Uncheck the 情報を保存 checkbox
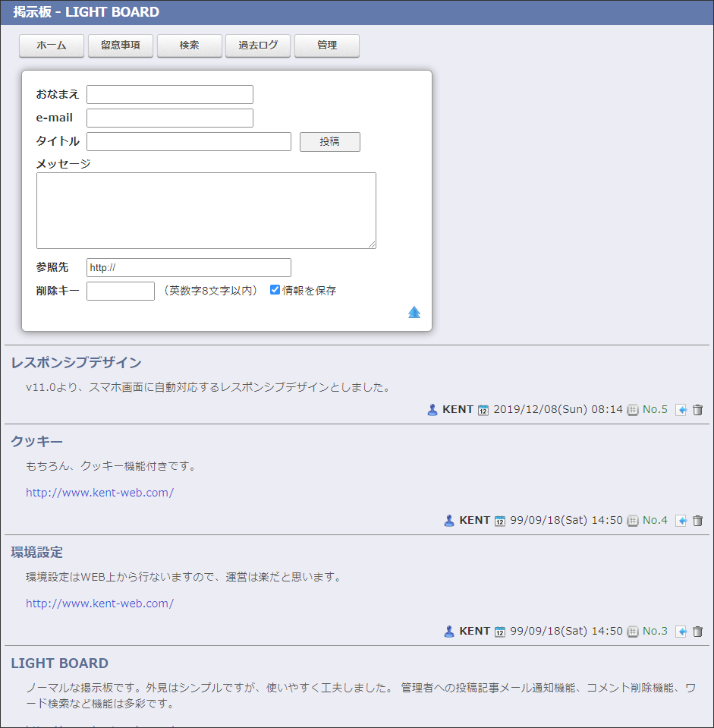The height and width of the screenshot is (728, 714). pos(275,290)
